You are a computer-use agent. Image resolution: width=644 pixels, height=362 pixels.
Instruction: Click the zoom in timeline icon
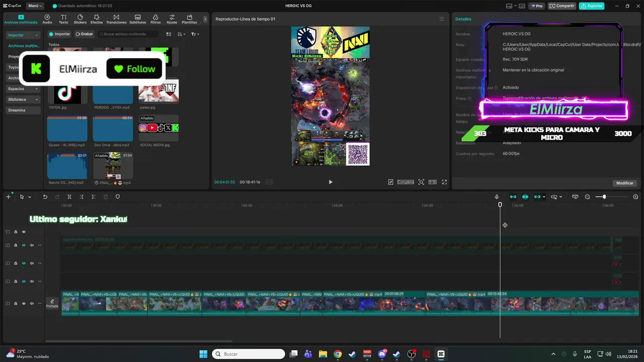point(635,197)
